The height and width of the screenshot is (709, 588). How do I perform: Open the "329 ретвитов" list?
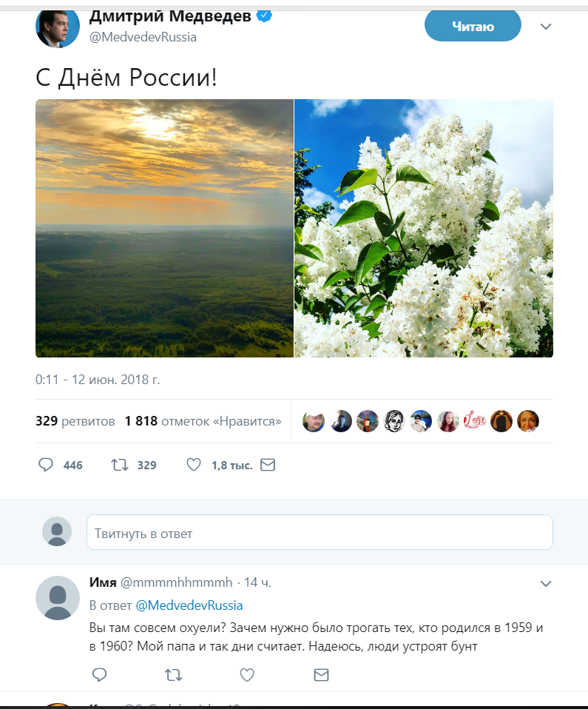pyautogui.click(x=75, y=421)
